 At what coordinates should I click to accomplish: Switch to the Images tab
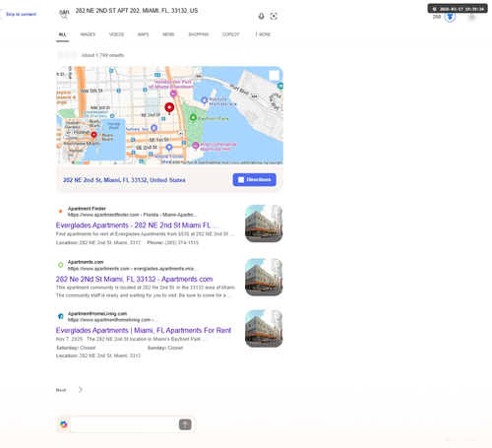pyautogui.click(x=88, y=34)
